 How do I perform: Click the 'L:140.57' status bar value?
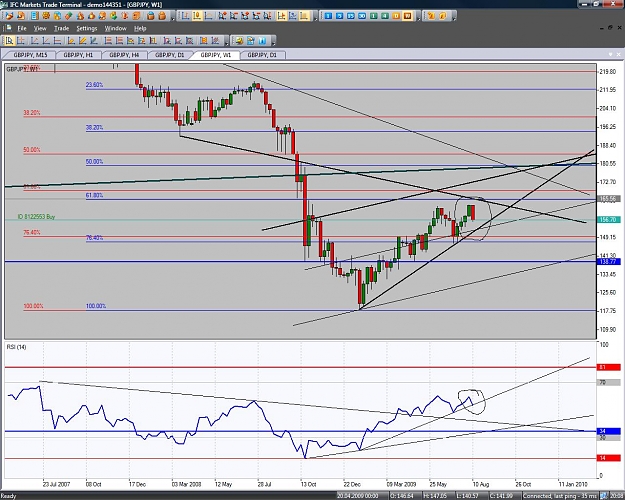[468, 496]
